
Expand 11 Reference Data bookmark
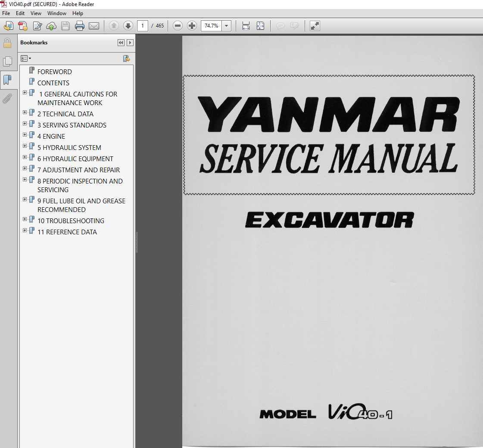[25, 230]
